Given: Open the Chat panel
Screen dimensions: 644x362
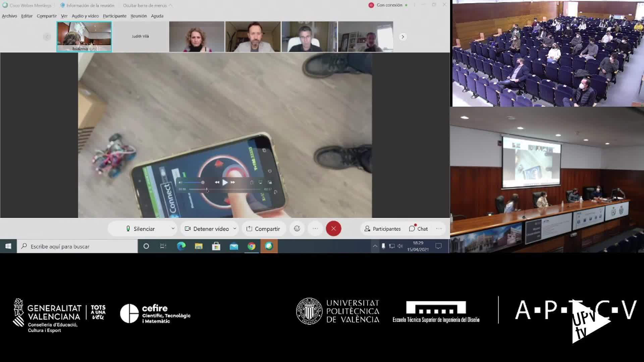Looking at the screenshot, I should coord(418,229).
